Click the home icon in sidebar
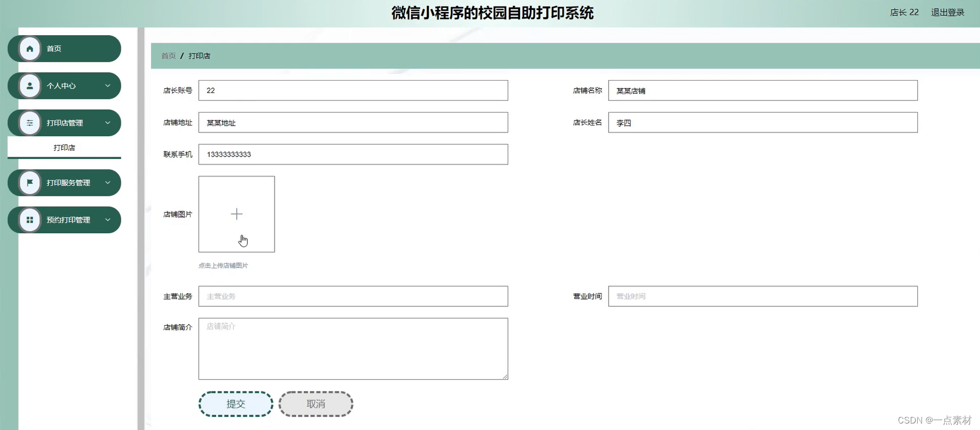980x430 pixels. coord(30,49)
